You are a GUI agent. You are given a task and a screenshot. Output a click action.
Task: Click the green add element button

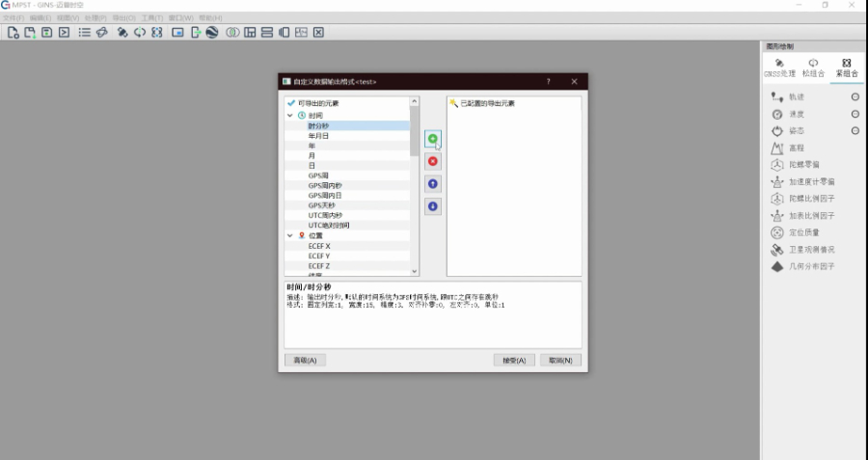433,140
